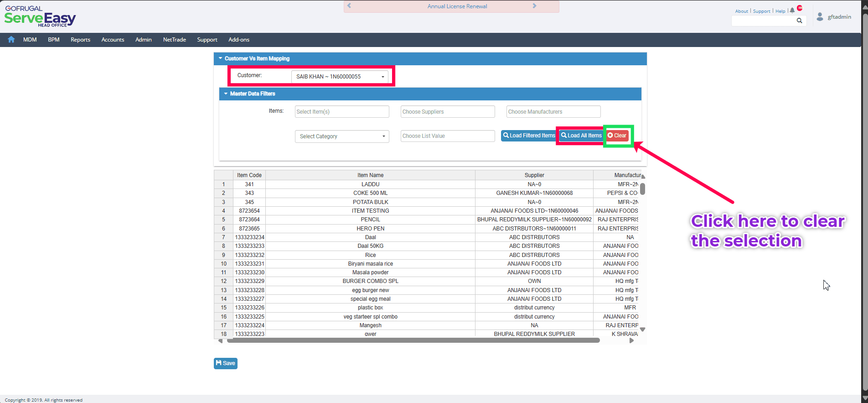Click Load All Items button
Viewport: 868px width, 403px height.
581,136
